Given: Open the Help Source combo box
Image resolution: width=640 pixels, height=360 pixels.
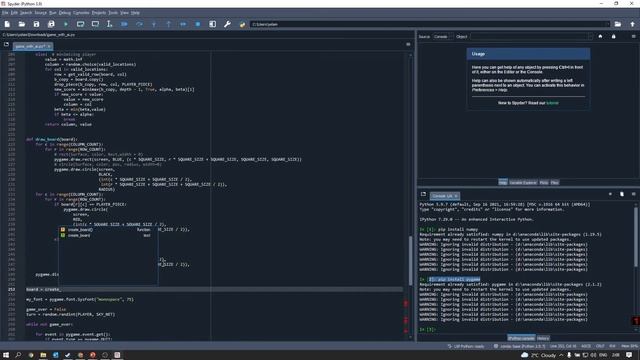Looking at the screenshot, I should 442,37.
